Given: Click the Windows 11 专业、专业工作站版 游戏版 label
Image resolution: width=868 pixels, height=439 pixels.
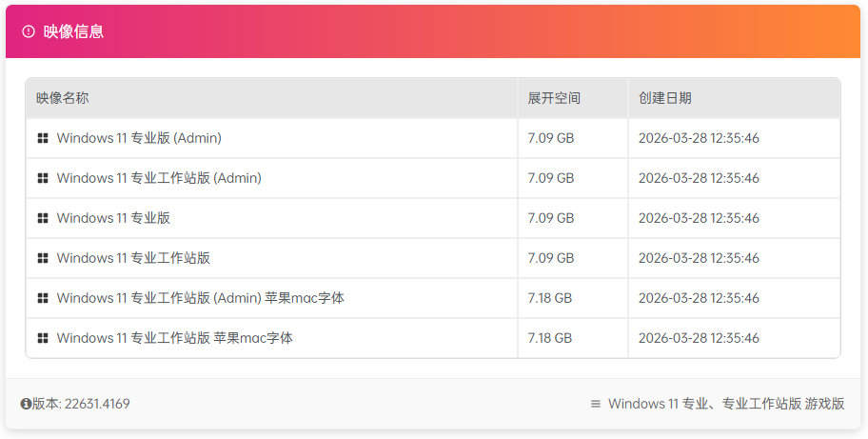Looking at the screenshot, I should 726,404.
